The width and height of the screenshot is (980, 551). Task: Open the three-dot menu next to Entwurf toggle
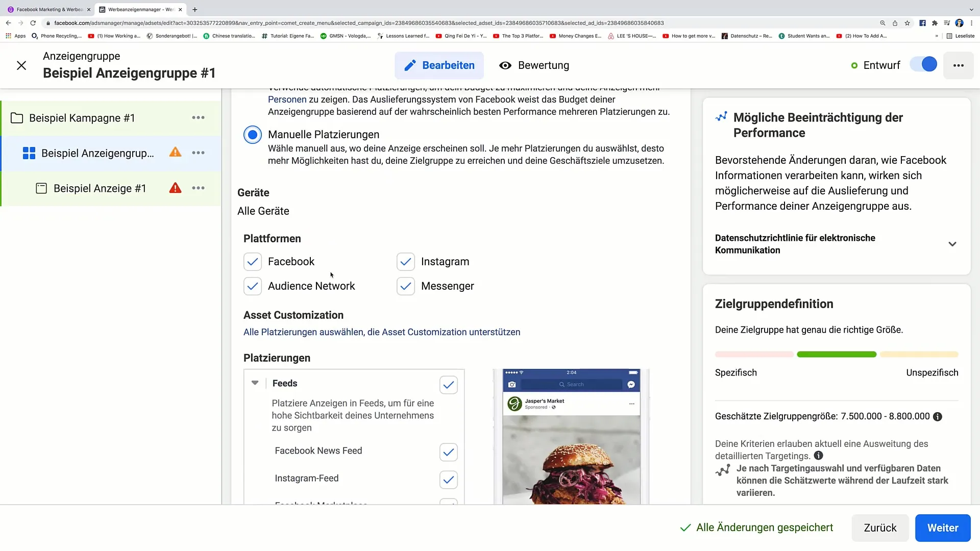coord(958,65)
